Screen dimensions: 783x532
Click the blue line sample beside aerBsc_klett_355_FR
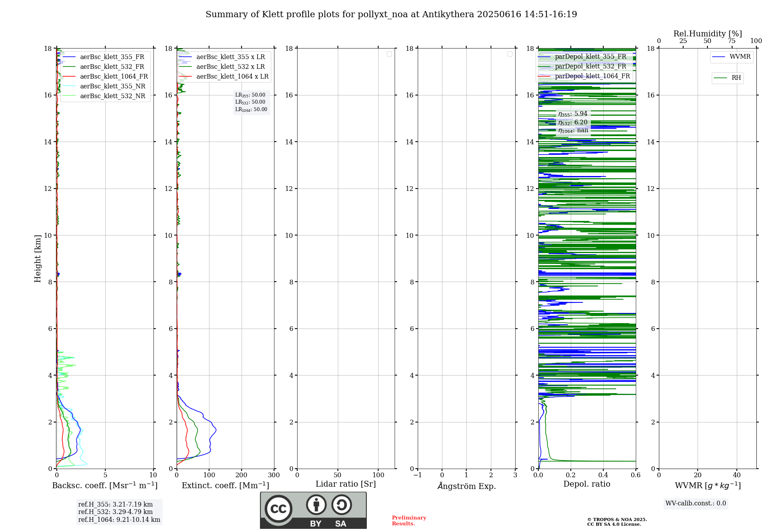point(69,57)
